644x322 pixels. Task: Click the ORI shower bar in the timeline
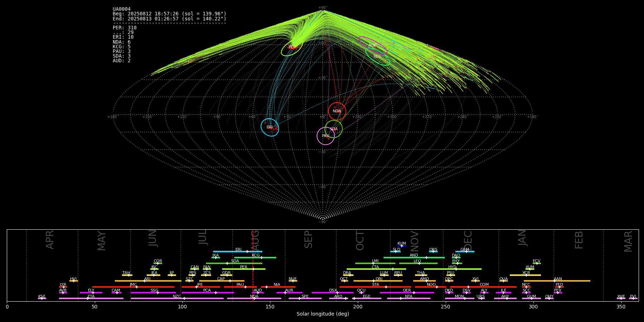click(x=378, y=281)
